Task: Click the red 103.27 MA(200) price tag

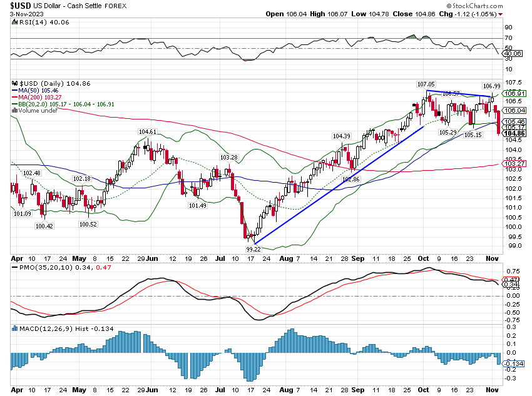Action: coord(514,165)
